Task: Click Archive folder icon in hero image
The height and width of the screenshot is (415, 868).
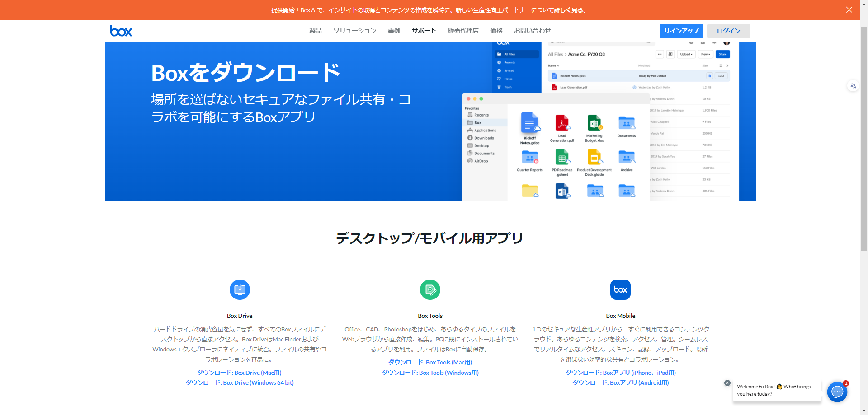Action: (627, 157)
